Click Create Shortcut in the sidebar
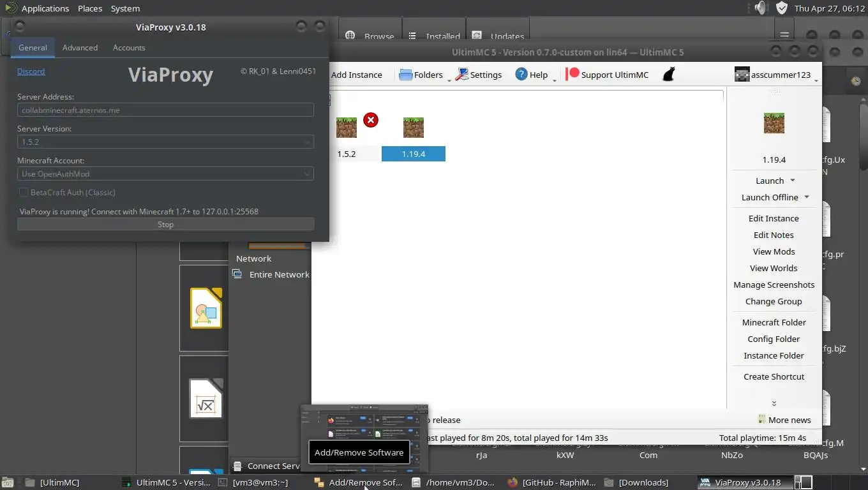Viewport: 868px width, 490px height. pyautogui.click(x=774, y=376)
